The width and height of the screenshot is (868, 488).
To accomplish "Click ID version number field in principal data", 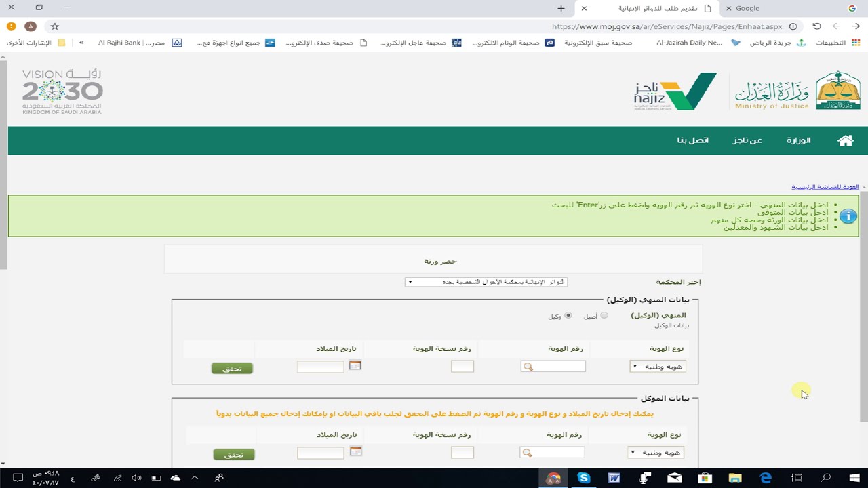I will pyautogui.click(x=462, y=453).
